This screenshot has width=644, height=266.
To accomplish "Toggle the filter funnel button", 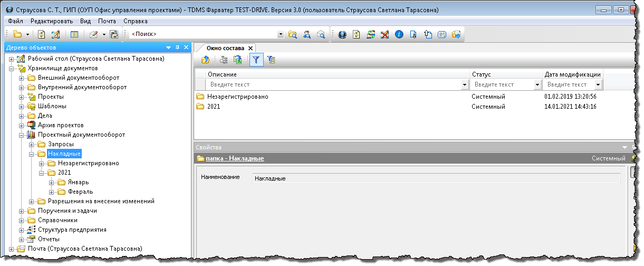I will pyautogui.click(x=256, y=60).
